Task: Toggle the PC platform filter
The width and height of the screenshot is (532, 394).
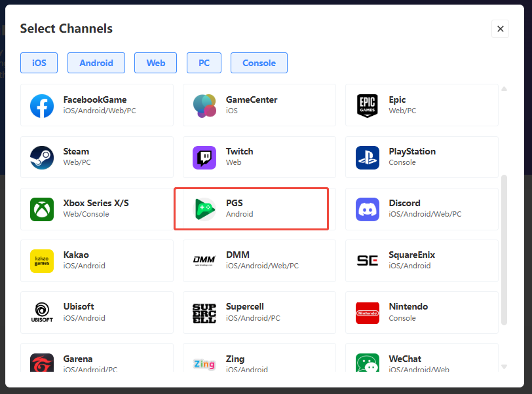Action: [204, 63]
